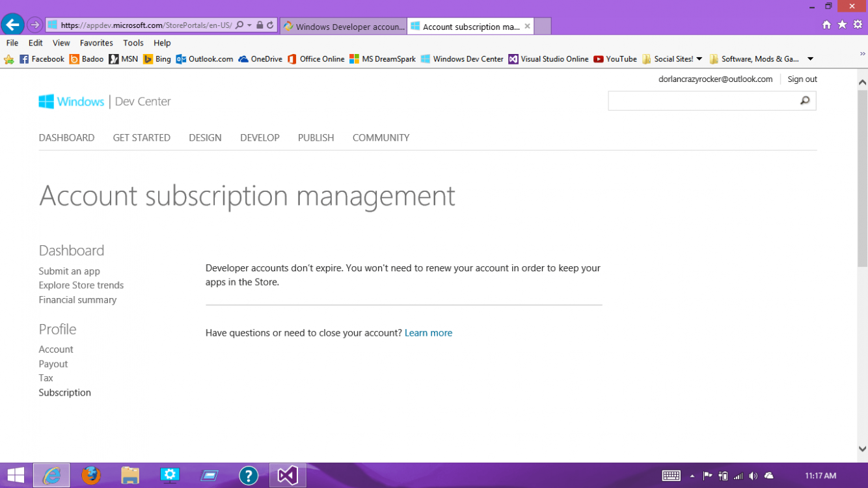Open the Payout profile link
This screenshot has height=488, width=868.
click(53, 364)
